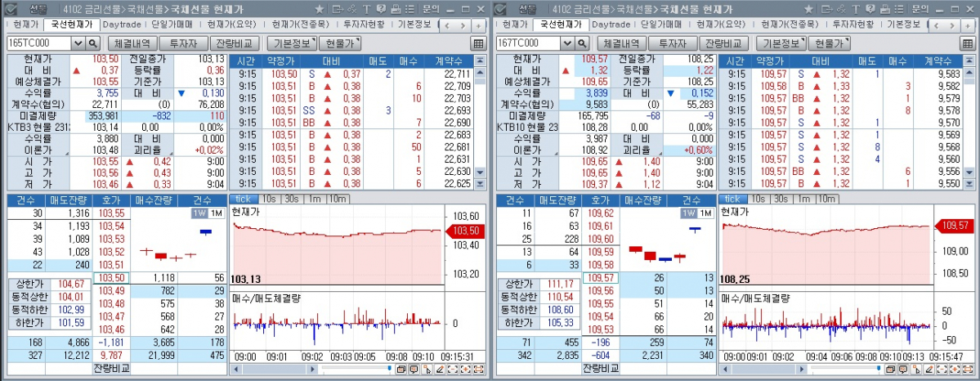Open symbol dropdown next to 167TC000

click(567, 43)
